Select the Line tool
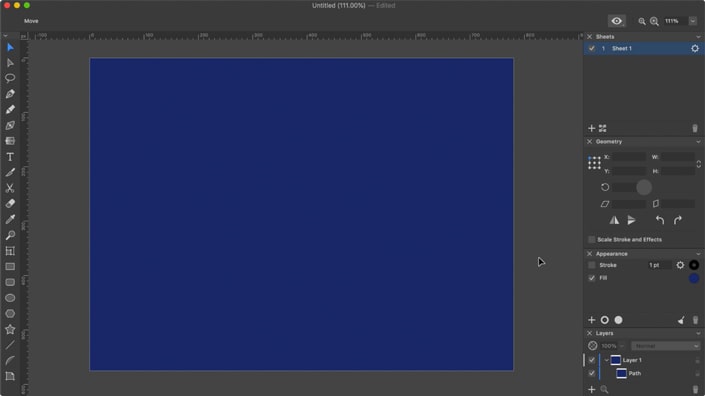Image resolution: width=705 pixels, height=396 pixels. [x=10, y=345]
